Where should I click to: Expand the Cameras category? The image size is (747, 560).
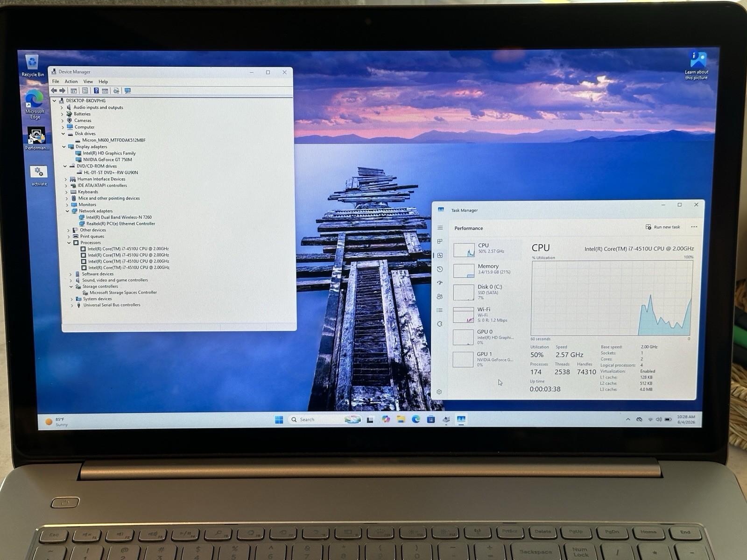click(x=63, y=120)
